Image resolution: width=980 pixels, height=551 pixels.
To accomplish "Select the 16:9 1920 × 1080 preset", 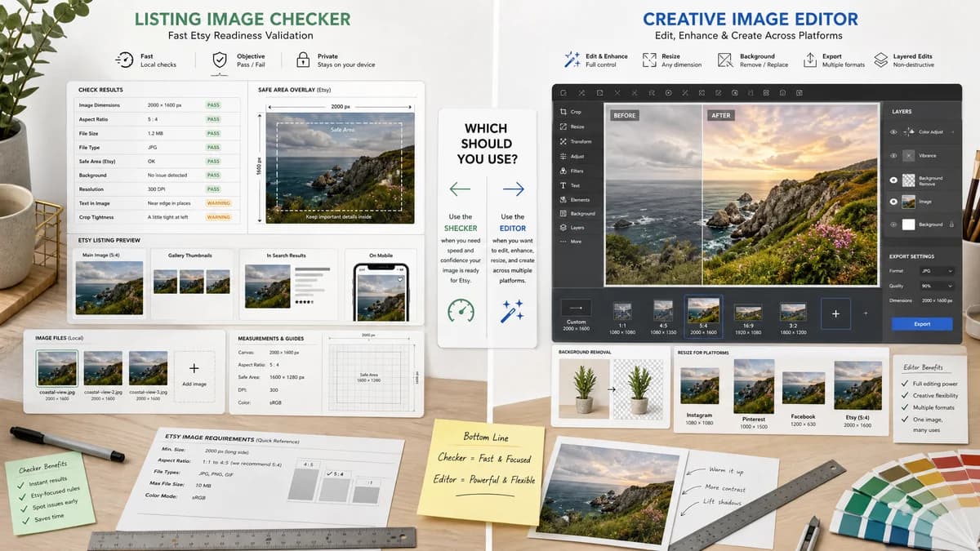I will [748, 320].
